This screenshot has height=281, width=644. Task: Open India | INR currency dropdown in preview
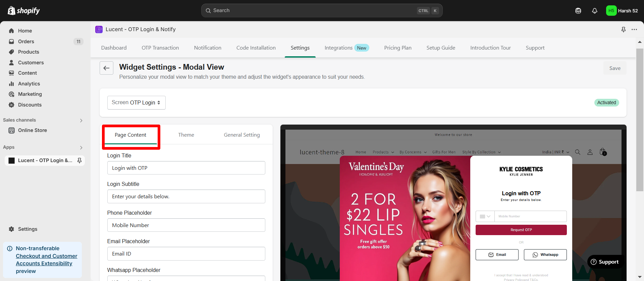[x=556, y=152]
